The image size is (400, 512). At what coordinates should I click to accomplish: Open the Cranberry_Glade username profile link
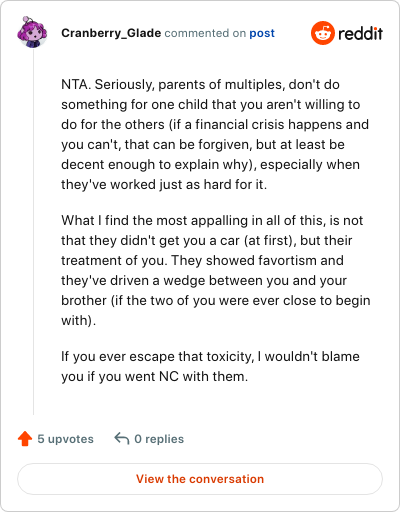tap(111, 33)
